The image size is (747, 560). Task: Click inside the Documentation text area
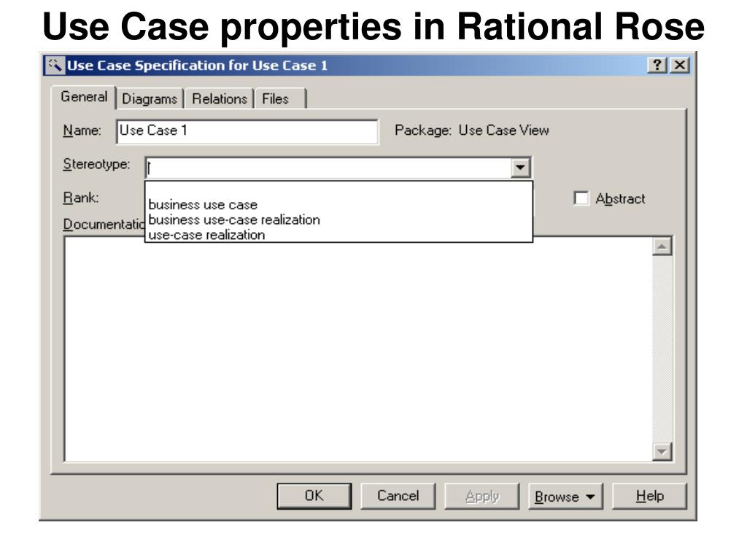point(358,349)
